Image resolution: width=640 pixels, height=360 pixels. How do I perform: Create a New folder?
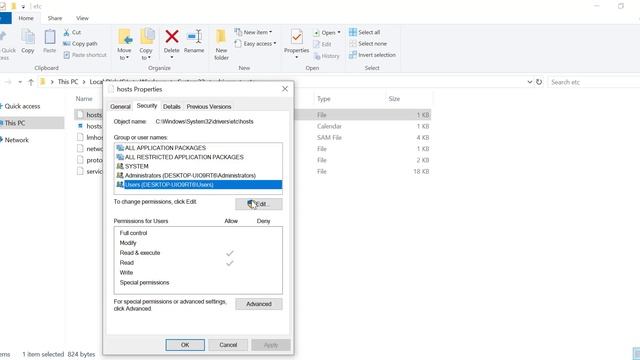(221, 44)
